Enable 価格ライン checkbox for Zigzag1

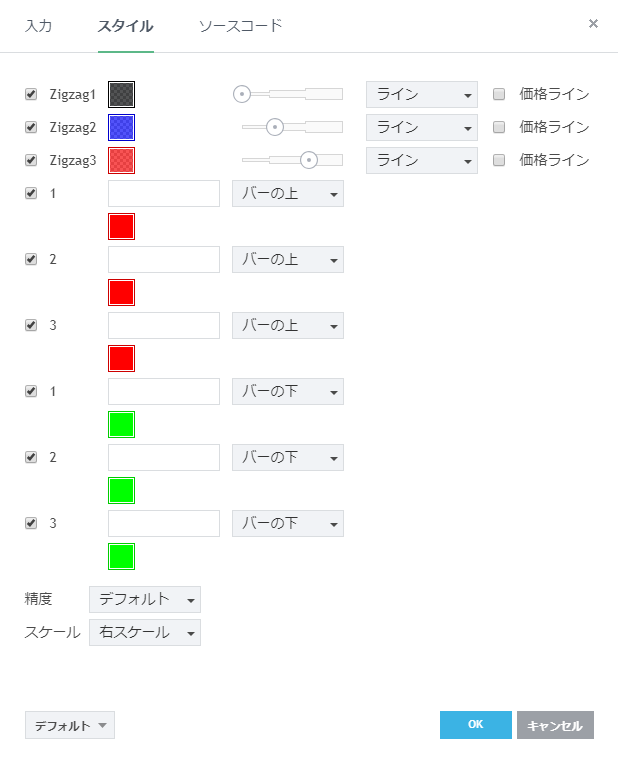499,95
